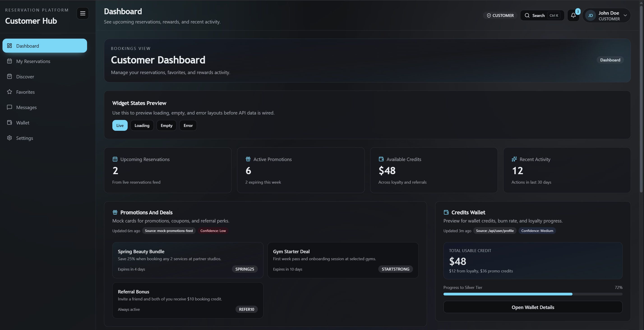Click the Open Wallet Details button
The image size is (644, 330).
[533, 307]
